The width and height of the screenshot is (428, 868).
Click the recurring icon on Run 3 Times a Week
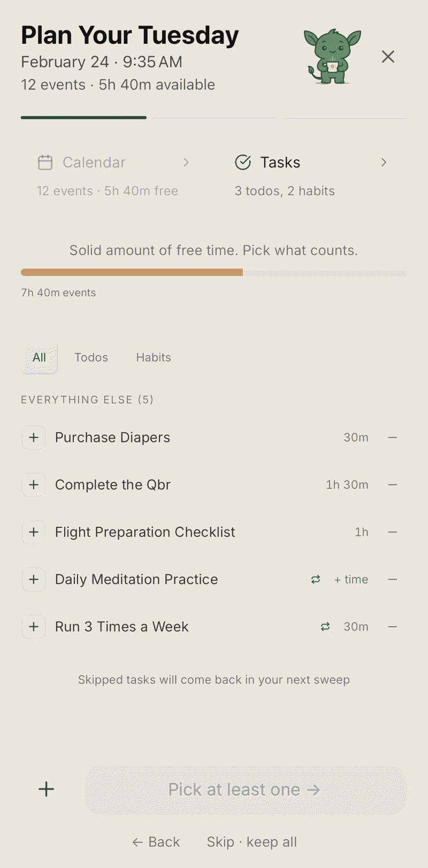[325, 627]
